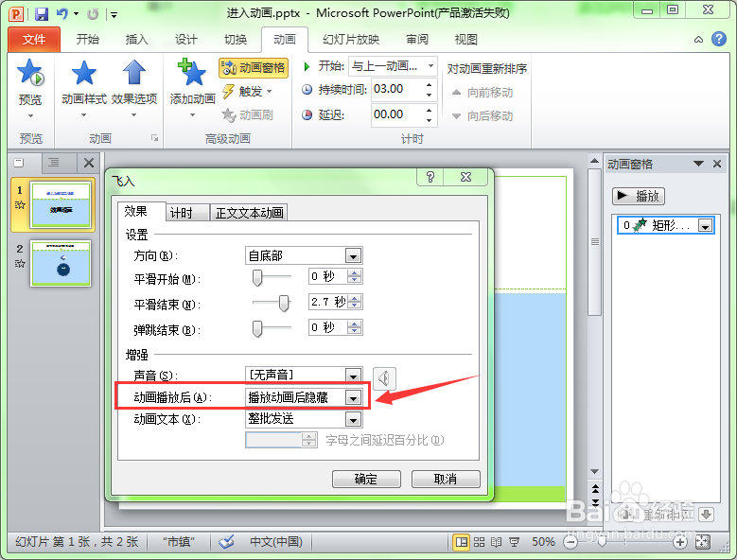Open 效果选项 arrow icon
Image resolution: width=737 pixels, height=560 pixels.
pos(134,73)
